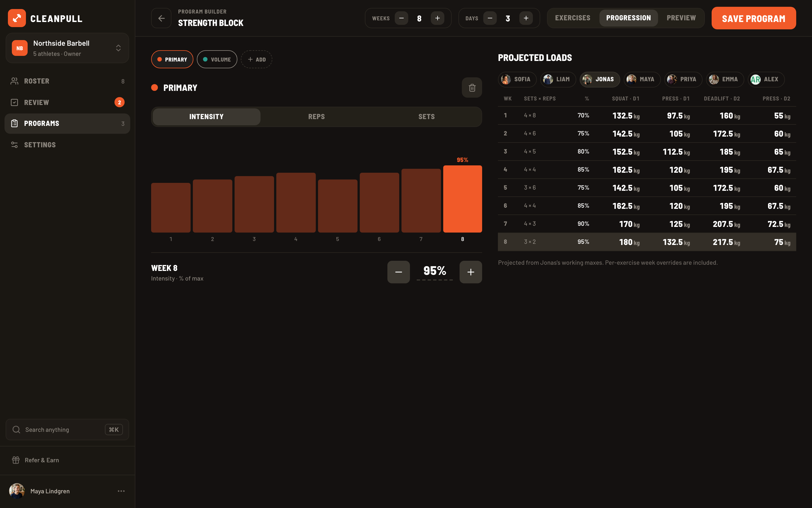Decrease the number of weeks

point(401,18)
